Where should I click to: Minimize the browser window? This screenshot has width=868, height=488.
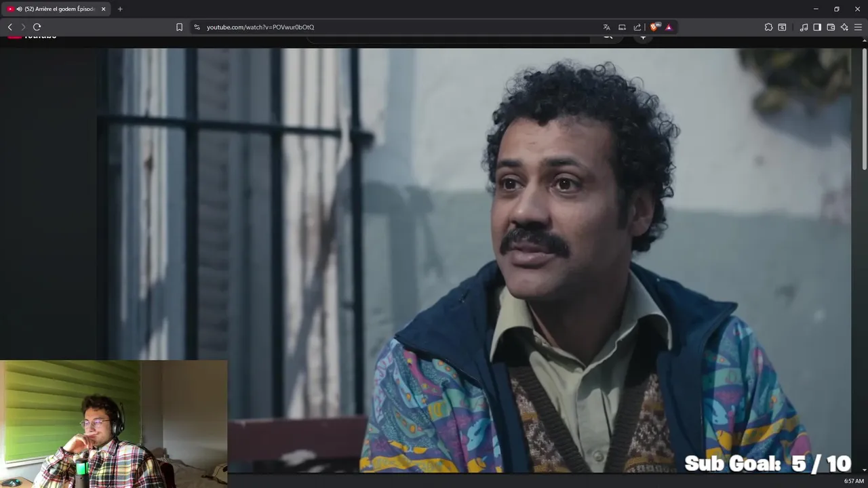816,9
